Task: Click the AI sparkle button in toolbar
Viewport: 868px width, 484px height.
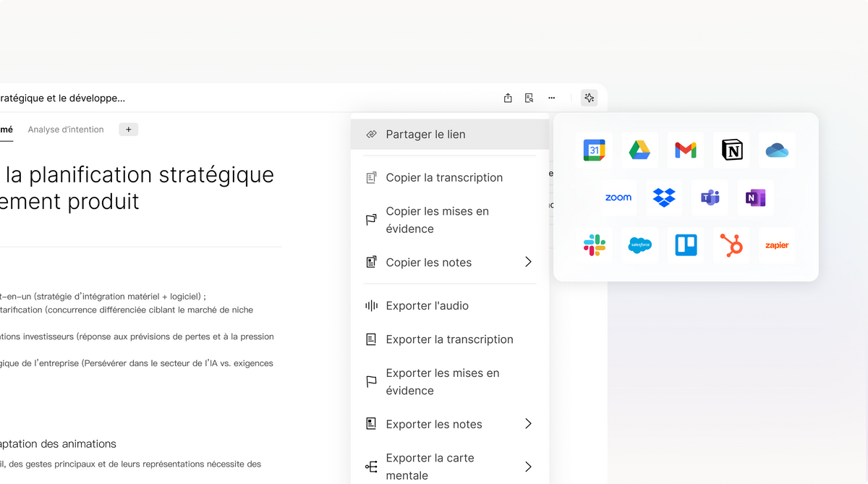Action: (589, 98)
